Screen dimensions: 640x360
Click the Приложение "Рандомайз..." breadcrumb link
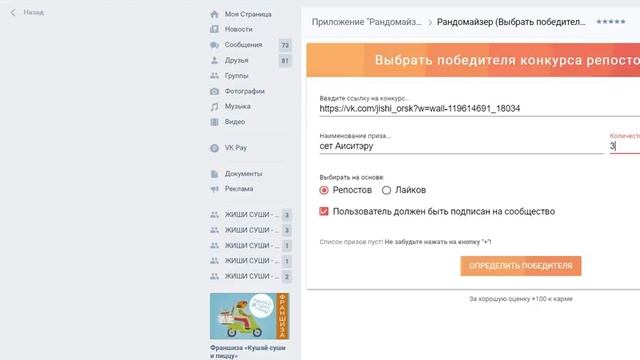pyautogui.click(x=367, y=22)
